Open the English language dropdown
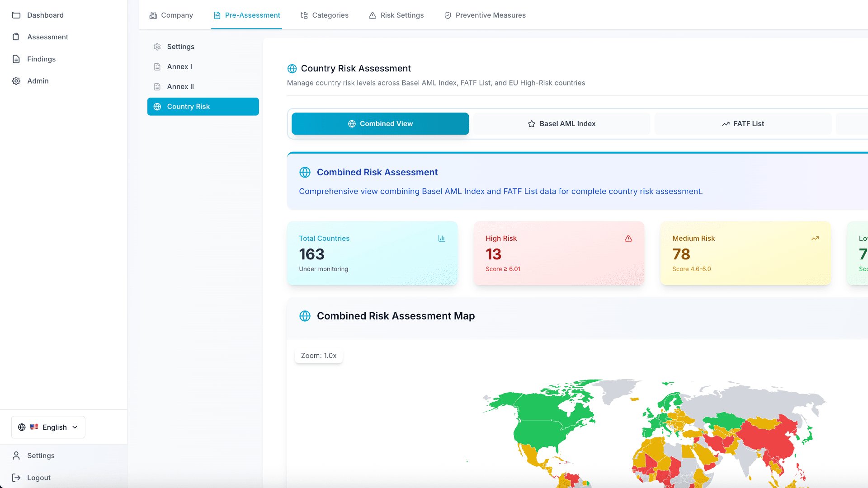Image resolution: width=868 pixels, height=488 pixels. 48,427
